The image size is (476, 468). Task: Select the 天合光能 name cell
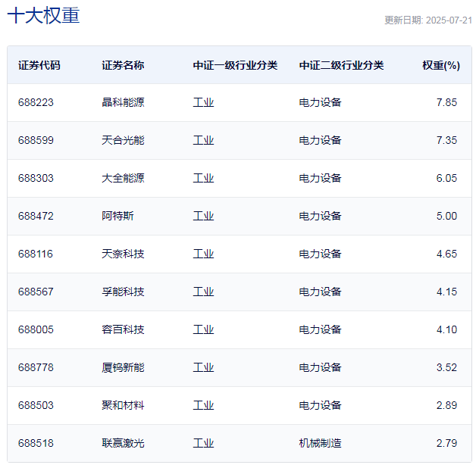pos(123,140)
